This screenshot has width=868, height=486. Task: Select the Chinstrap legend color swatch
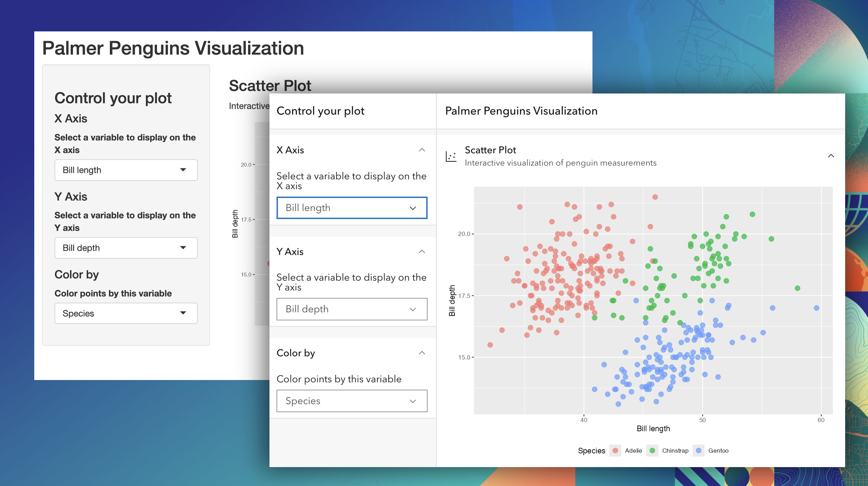point(653,451)
